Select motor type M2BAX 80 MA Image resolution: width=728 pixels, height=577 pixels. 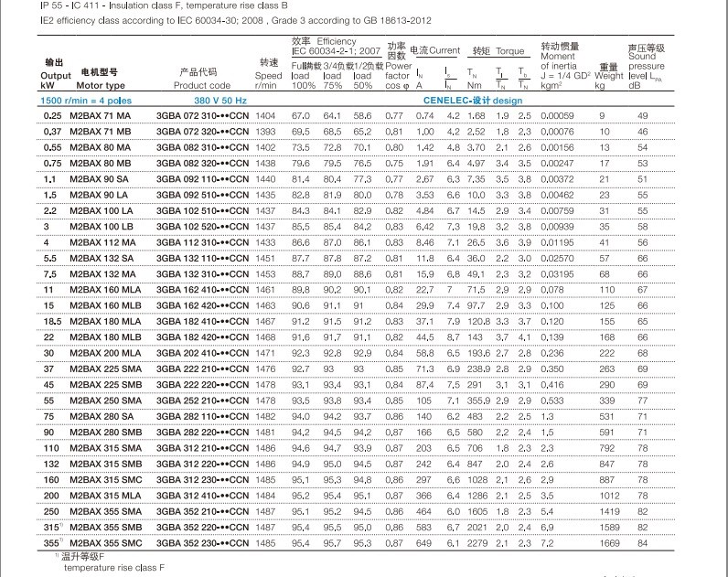point(101,147)
